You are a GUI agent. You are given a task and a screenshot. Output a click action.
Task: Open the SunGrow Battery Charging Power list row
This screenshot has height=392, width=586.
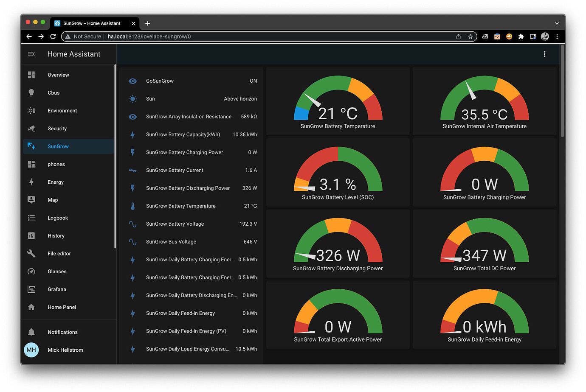pyautogui.click(x=192, y=152)
